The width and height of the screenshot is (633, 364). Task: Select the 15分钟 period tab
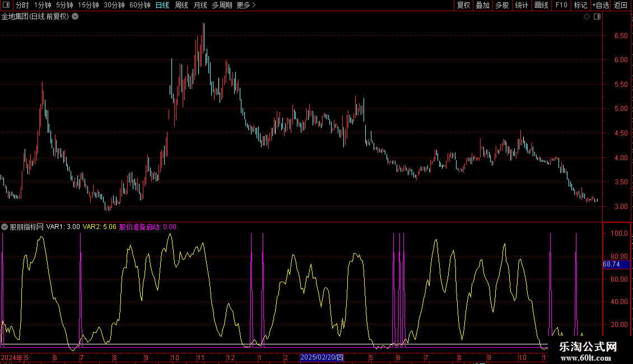(89, 5)
